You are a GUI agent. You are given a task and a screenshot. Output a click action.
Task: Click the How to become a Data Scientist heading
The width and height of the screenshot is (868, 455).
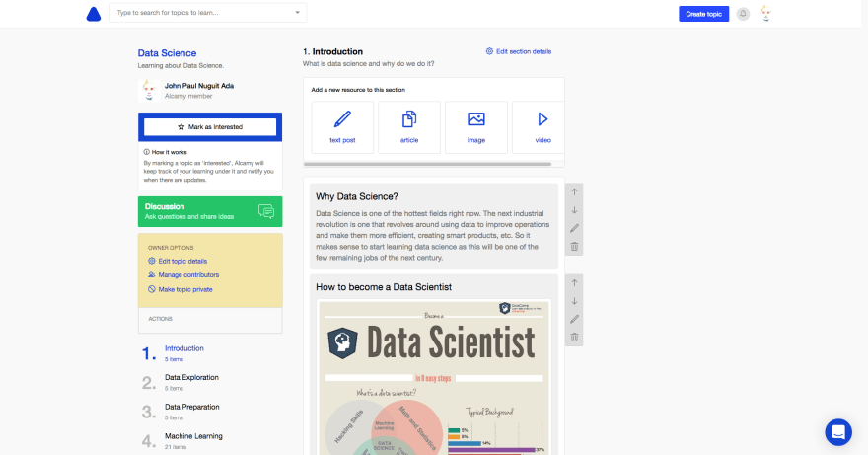[384, 287]
